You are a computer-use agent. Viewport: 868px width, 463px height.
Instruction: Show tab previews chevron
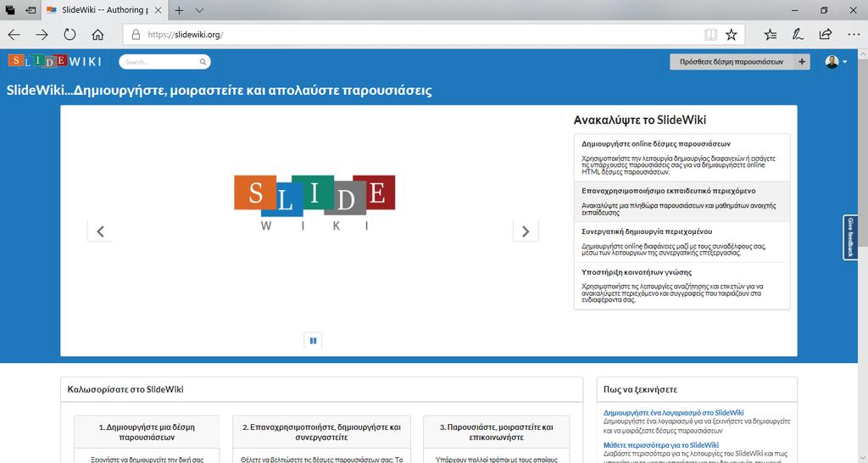click(x=199, y=10)
